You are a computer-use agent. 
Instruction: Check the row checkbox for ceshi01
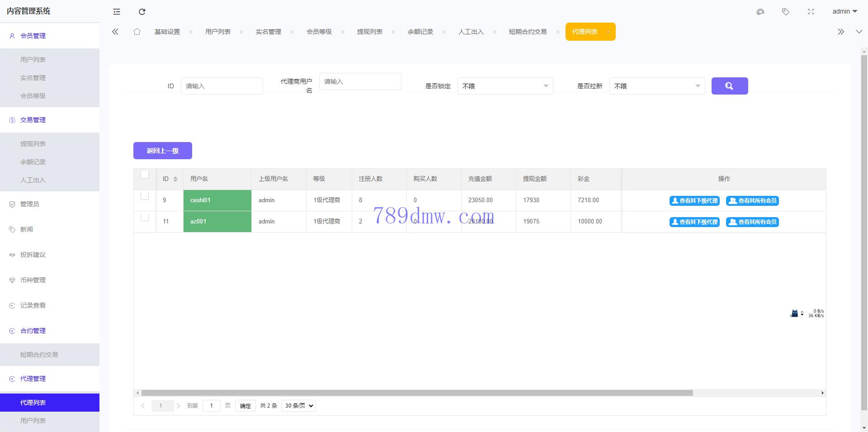tap(145, 196)
